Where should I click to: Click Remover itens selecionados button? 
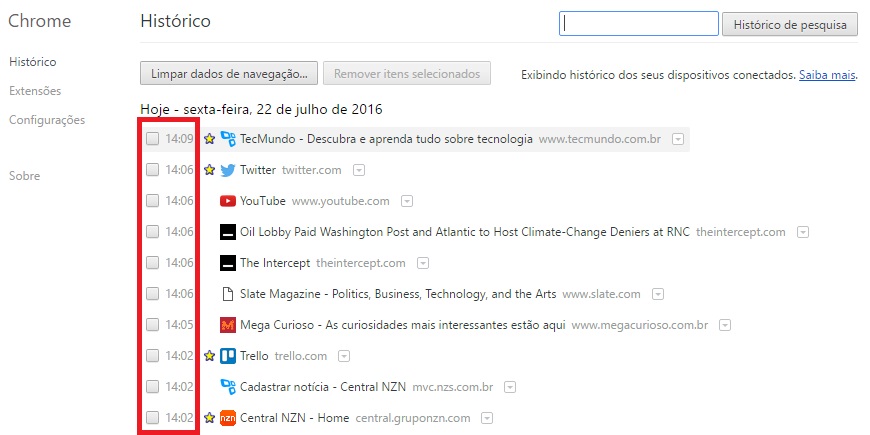click(407, 73)
